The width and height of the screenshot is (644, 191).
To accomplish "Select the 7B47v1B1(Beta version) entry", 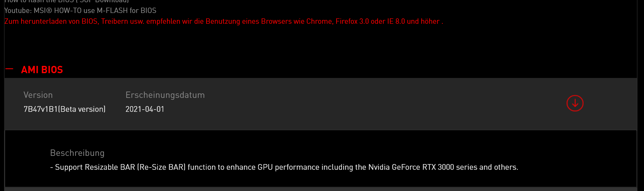I will coord(65,109).
